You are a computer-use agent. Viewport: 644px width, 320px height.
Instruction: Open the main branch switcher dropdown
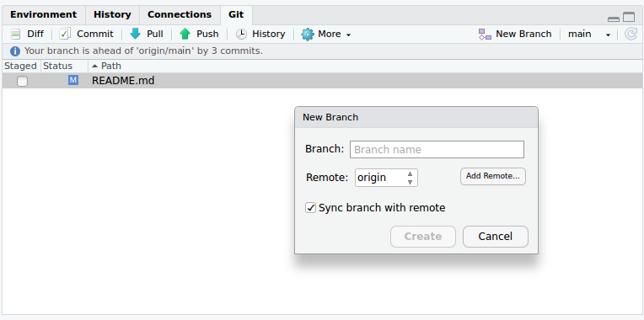click(589, 34)
